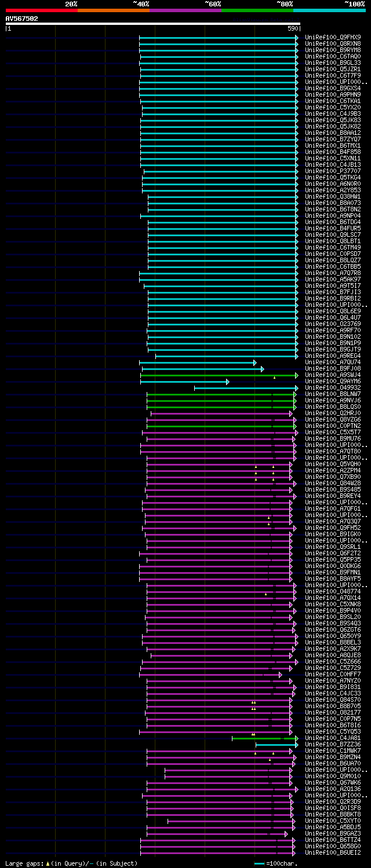Select the UniRef100_B9FMN1 label
This screenshot has width=371, height=868.
333,572
